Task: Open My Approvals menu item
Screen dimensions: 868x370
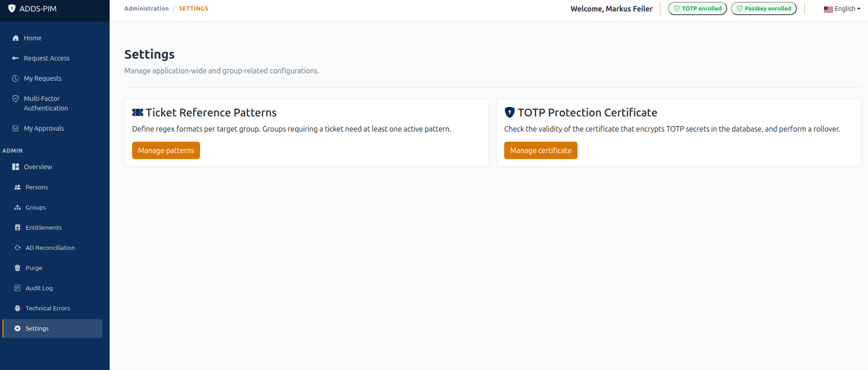Action: pos(52,128)
